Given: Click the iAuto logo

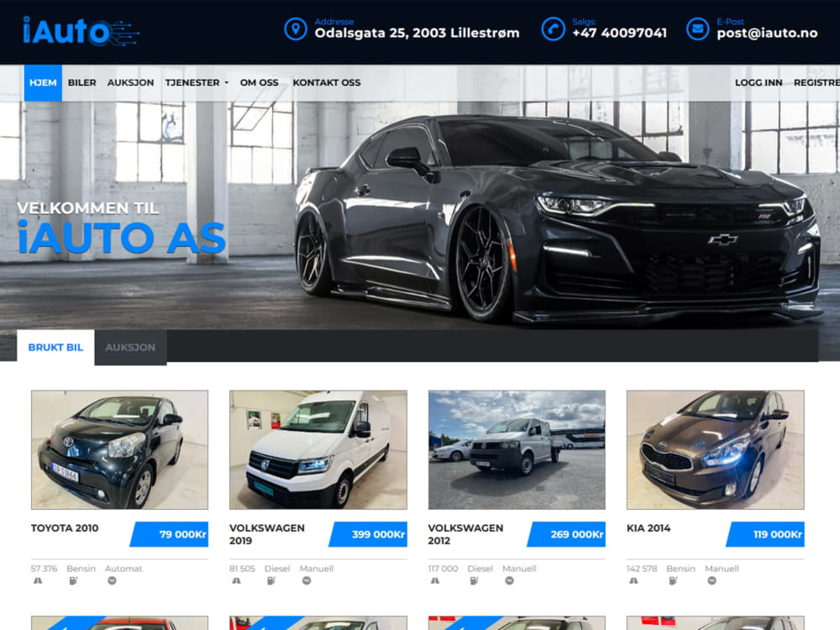Looking at the screenshot, I should click(81, 31).
